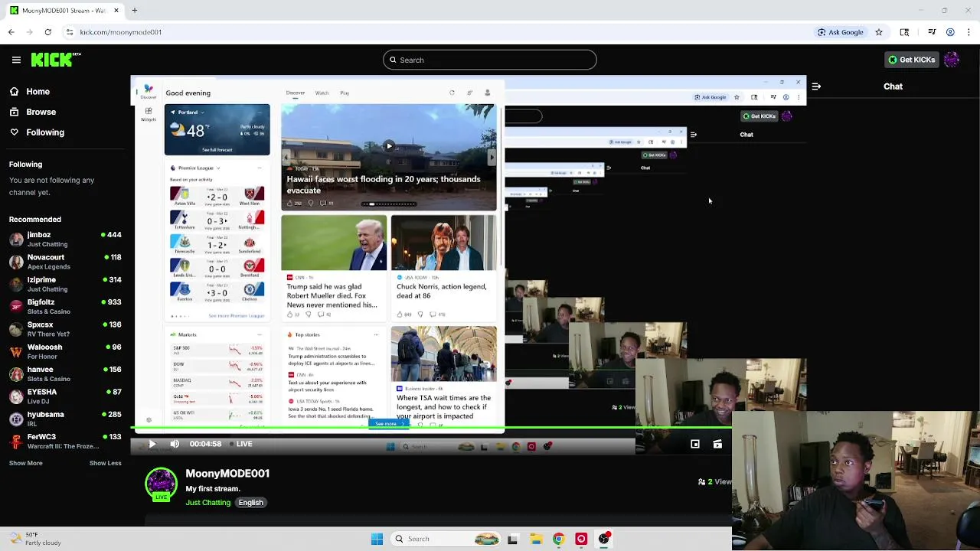Click the Kick search field
This screenshot has width=980, height=551.
[490, 60]
